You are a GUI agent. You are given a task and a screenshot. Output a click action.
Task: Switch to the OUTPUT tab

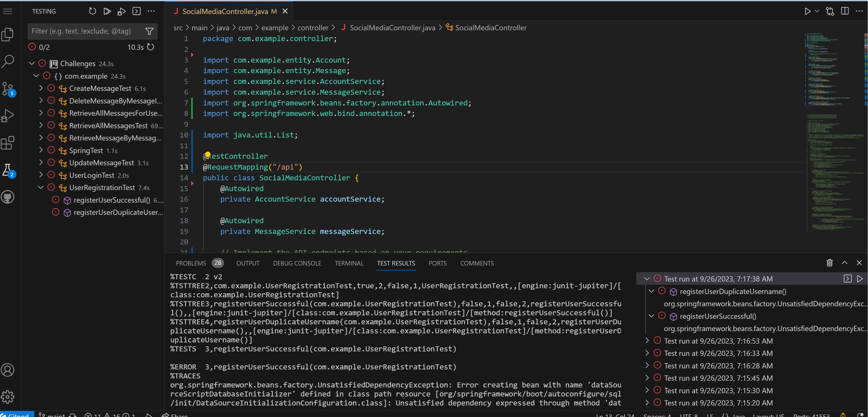click(x=248, y=263)
